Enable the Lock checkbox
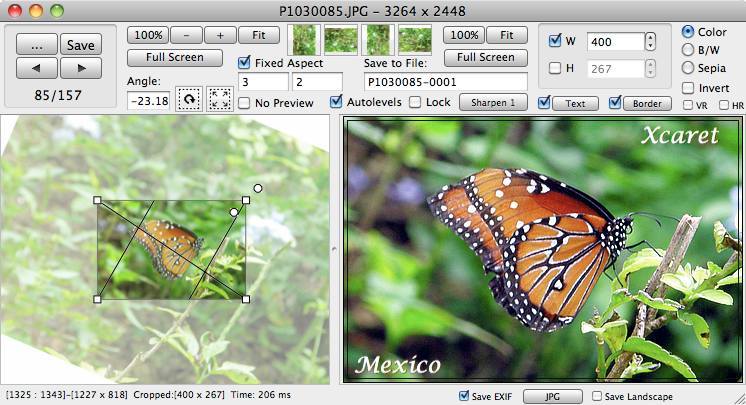Viewport: 746px width, 405px height. (415, 102)
